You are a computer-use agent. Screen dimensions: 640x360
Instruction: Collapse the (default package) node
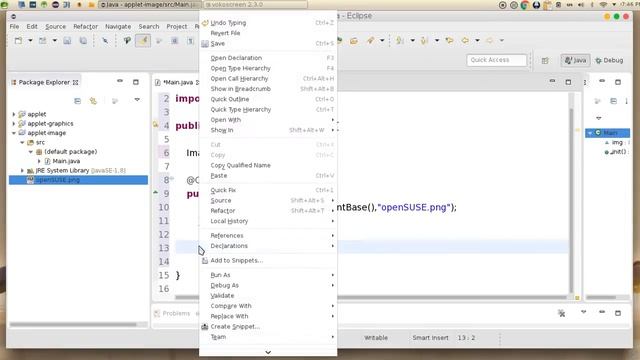[x=31, y=152]
